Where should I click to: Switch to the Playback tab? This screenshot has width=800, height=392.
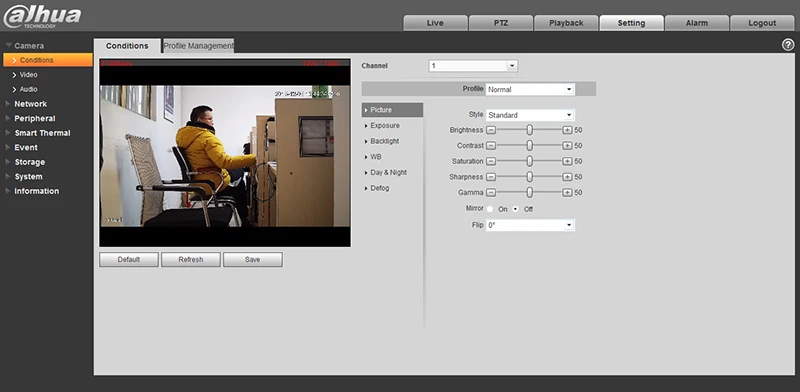click(x=566, y=23)
